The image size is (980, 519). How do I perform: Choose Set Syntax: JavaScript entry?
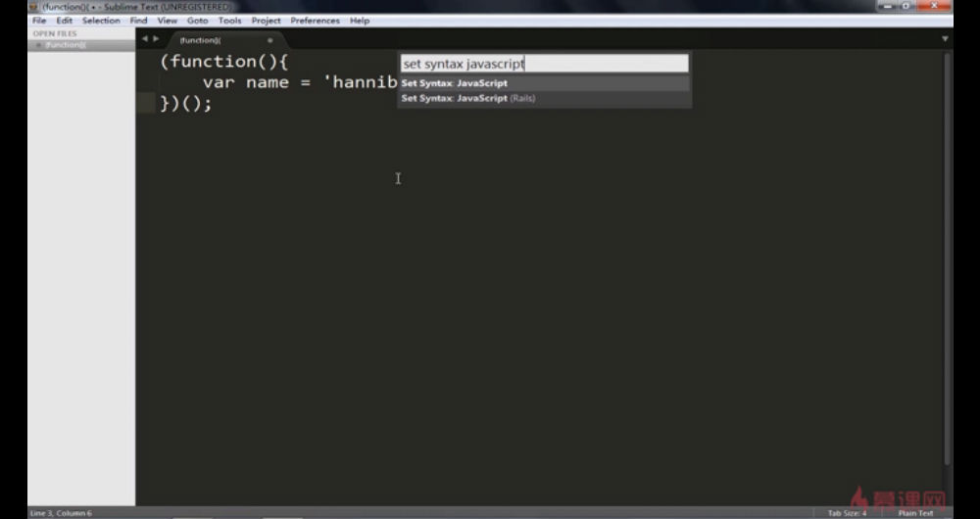(x=544, y=83)
